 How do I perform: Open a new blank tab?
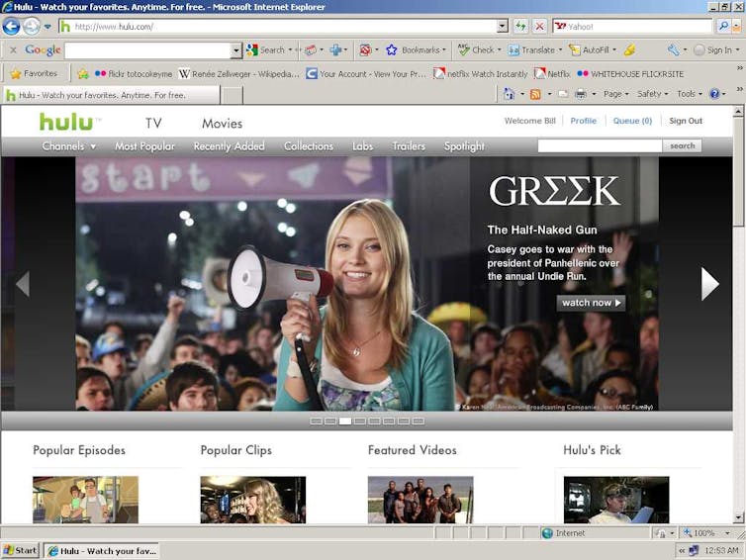[233, 95]
